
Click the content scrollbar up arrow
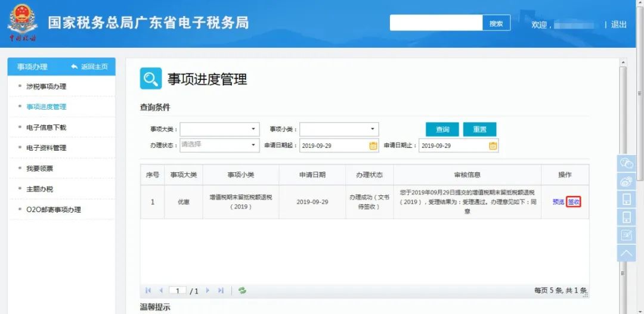pos(623,63)
